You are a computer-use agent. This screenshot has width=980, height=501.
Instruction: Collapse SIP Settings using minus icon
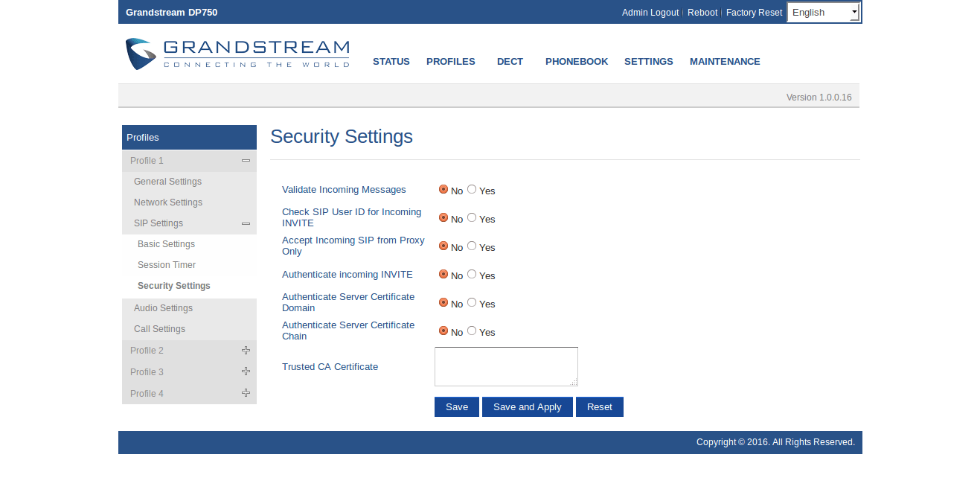coord(246,223)
